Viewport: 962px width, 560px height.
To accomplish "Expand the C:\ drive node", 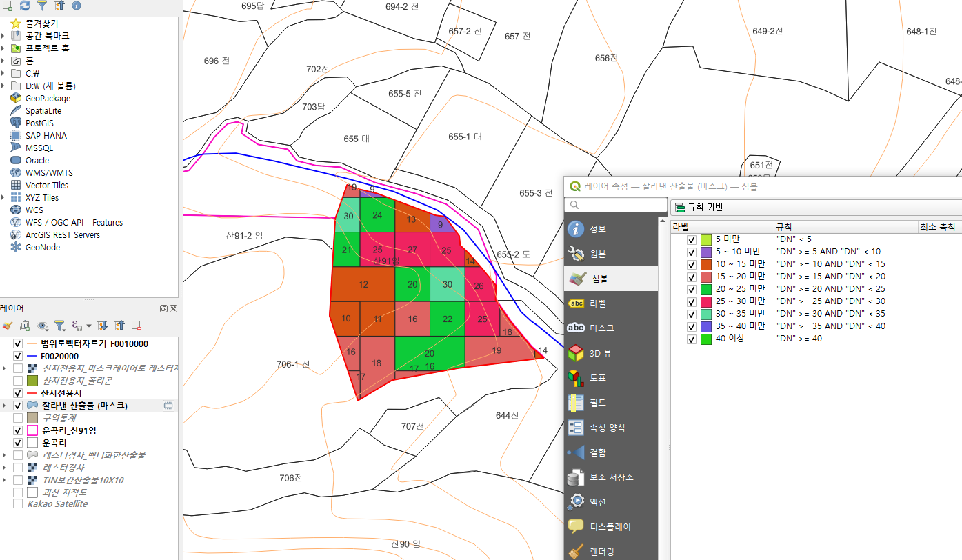I will click(3, 73).
